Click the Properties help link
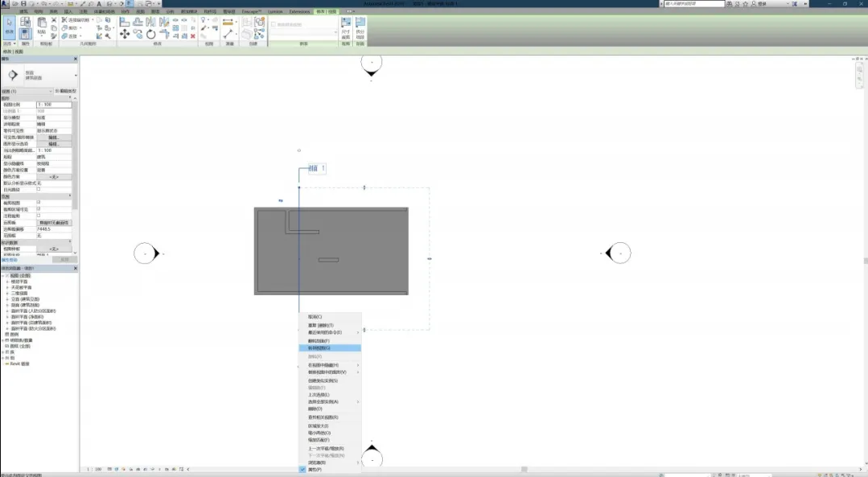The image size is (868, 477). coord(10,260)
